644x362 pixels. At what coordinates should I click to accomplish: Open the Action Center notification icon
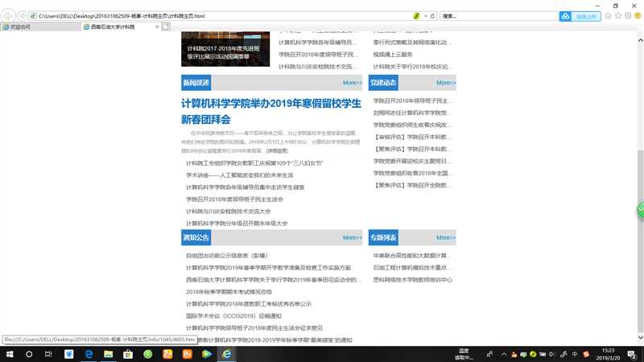(x=633, y=354)
